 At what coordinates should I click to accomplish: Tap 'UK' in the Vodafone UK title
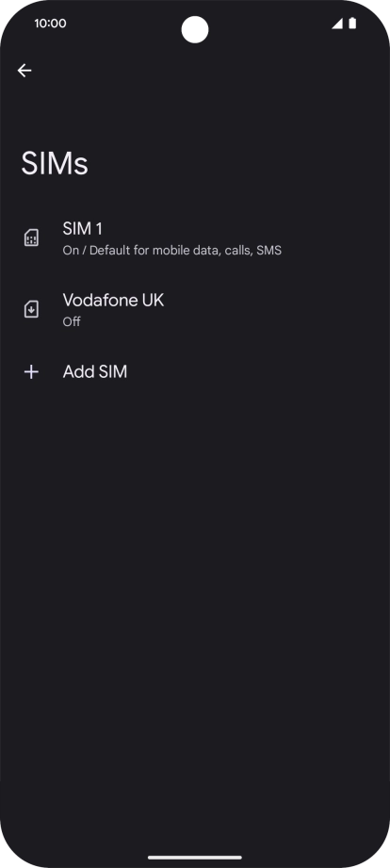tap(154, 300)
